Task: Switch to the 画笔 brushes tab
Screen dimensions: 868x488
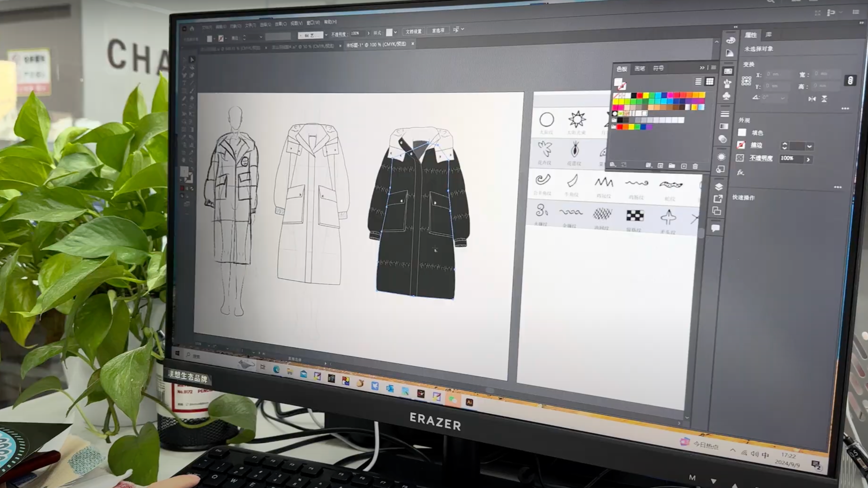Action: 640,68
